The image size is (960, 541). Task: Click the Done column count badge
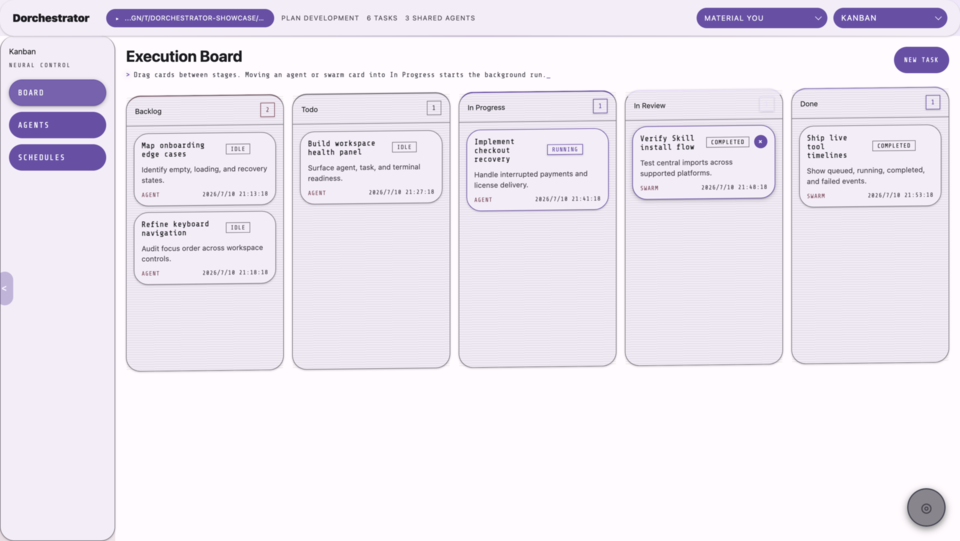[932, 102]
